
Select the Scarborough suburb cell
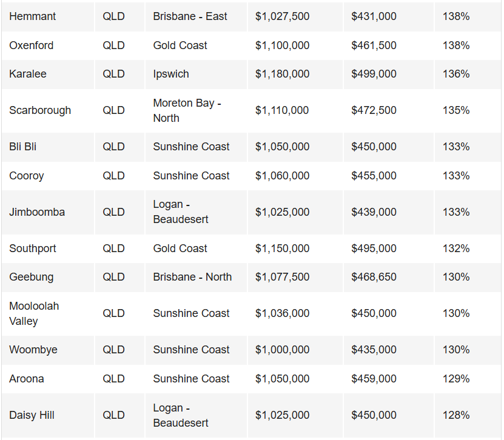coord(40,110)
